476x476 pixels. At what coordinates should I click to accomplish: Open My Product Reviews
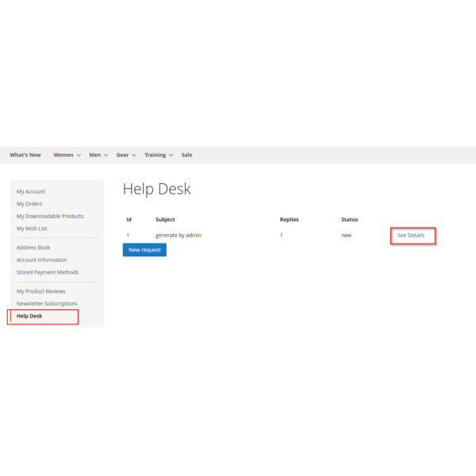pos(40,291)
